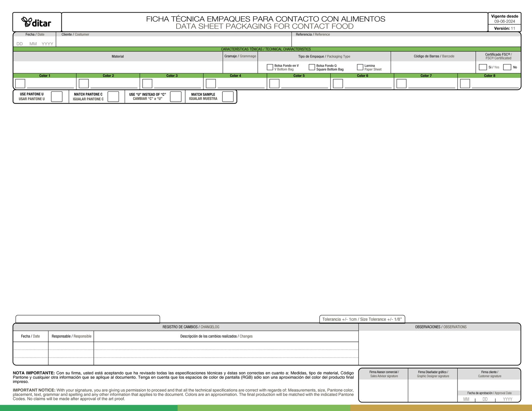The width and height of the screenshot is (532, 411).
Task: Select the Color 5 swatch box
Action: [274, 83]
